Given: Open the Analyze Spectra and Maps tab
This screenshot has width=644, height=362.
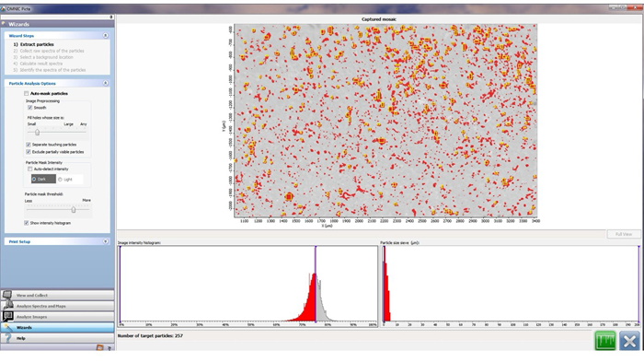Looking at the screenshot, I should tap(57, 306).
